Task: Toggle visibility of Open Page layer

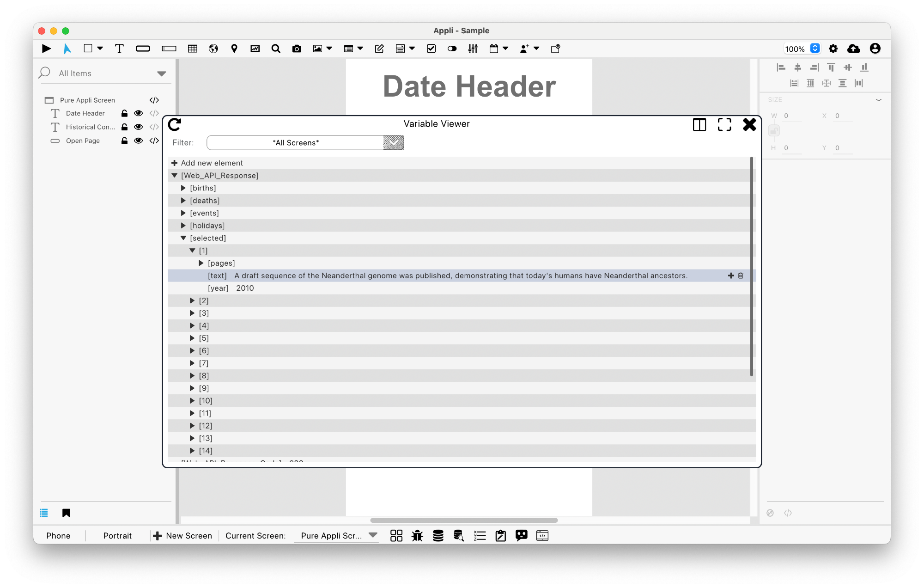Action: tap(138, 140)
